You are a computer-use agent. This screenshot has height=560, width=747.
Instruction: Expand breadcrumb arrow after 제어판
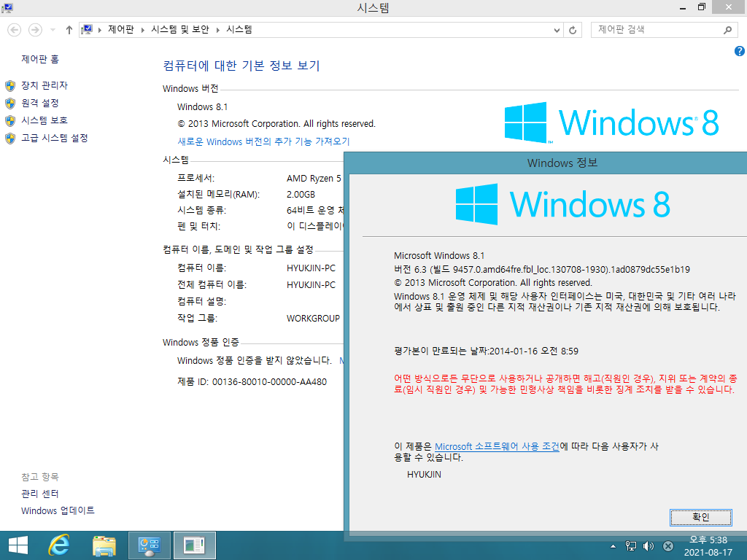(142, 30)
